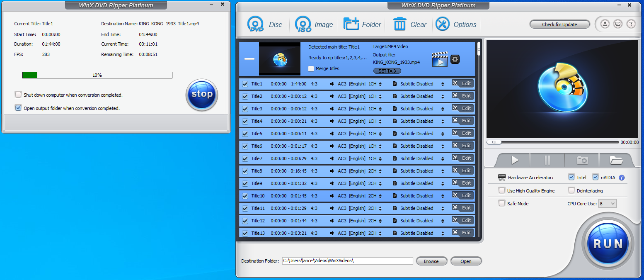This screenshot has width=644, height=280.
Task: Click the email envelope icon
Action: [x=618, y=24]
